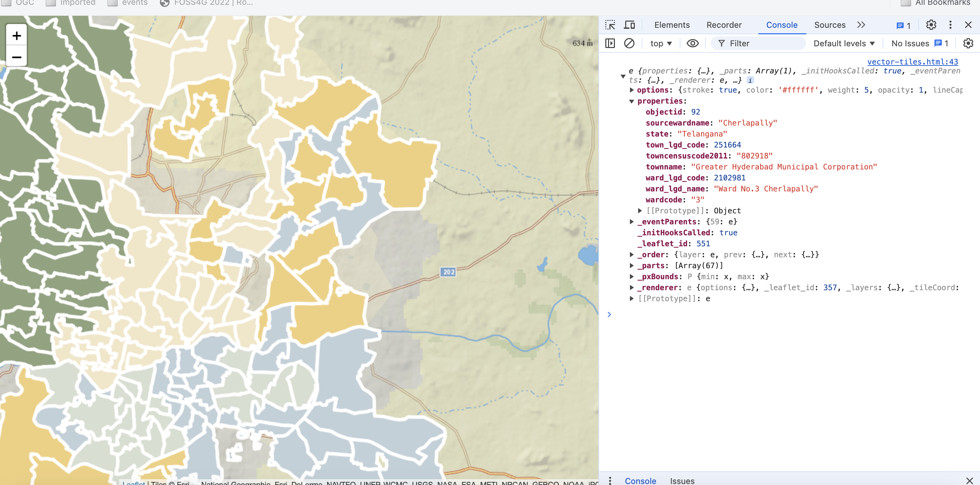
Task: Expand the options object entry
Action: (631, 90)
